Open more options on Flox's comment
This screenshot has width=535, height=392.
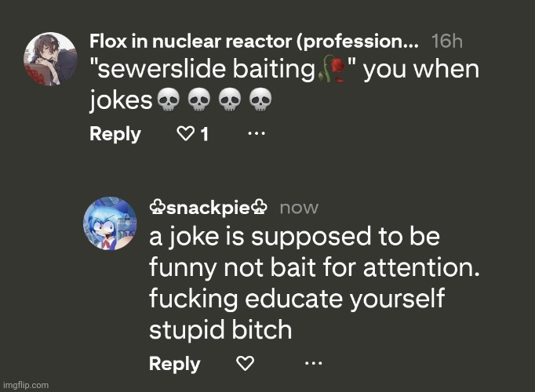pos(257,133)
